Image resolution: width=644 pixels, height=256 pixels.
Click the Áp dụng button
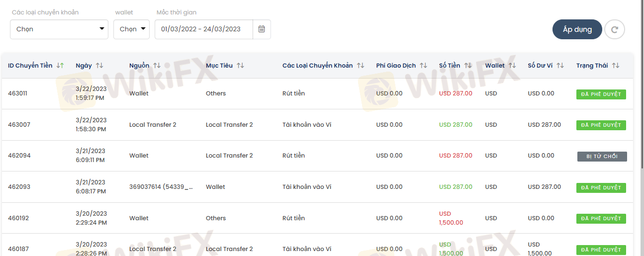577,29
